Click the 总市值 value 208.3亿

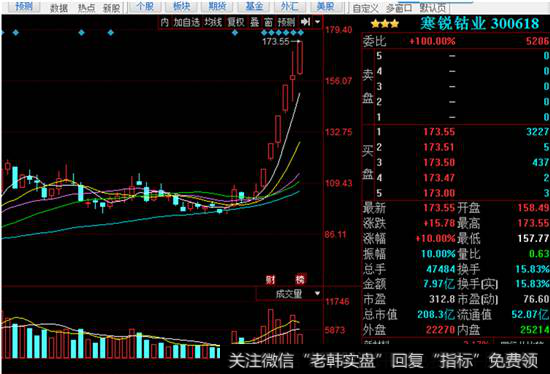coord(436,314)
